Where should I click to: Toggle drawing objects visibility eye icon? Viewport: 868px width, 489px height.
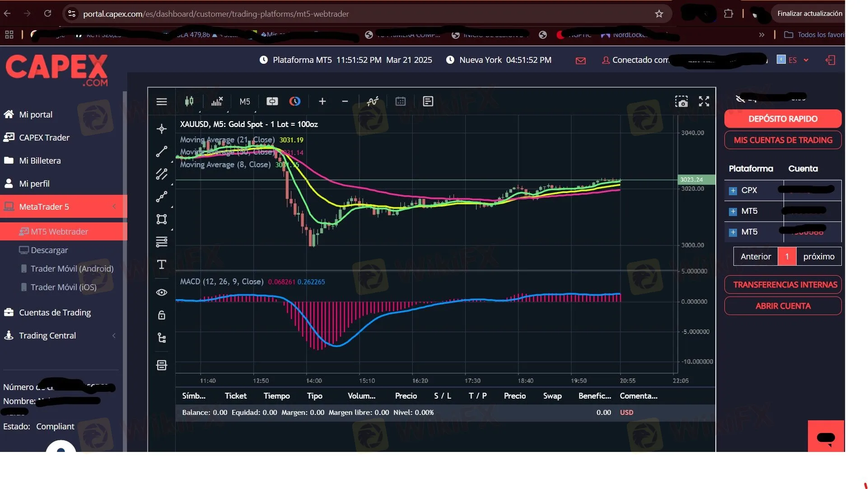coord(162,293)
